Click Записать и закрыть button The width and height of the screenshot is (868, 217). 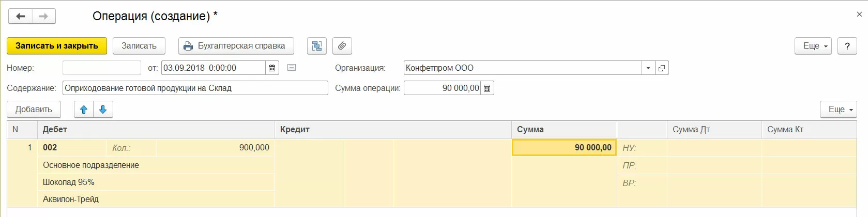pyautogui.click(x=57, y=46)
